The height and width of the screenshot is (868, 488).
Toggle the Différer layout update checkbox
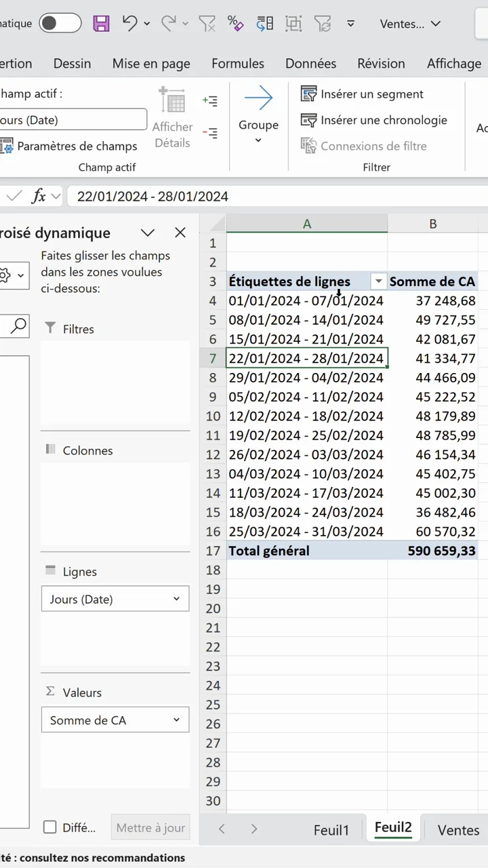(49, 827)
